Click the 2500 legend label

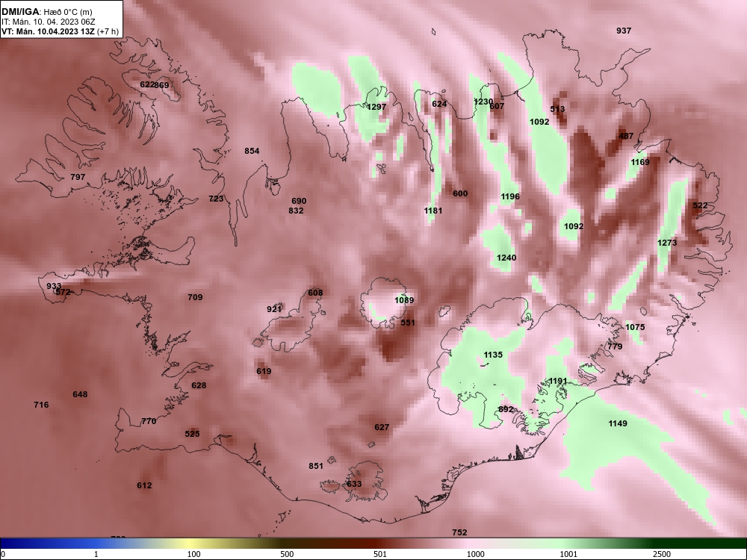662,554
